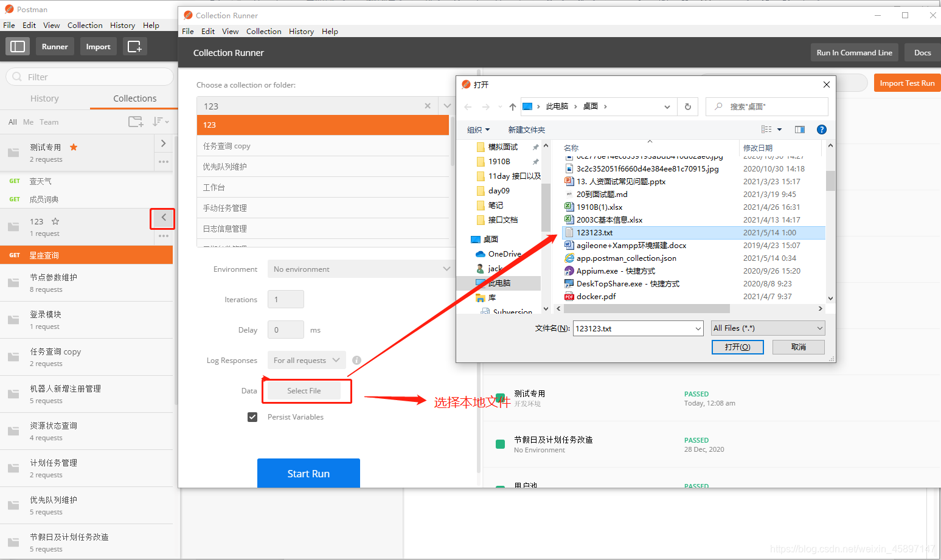941x560 pixels.
Task: Toggle the Persist Variables checkbox
Action: (252, 417)
